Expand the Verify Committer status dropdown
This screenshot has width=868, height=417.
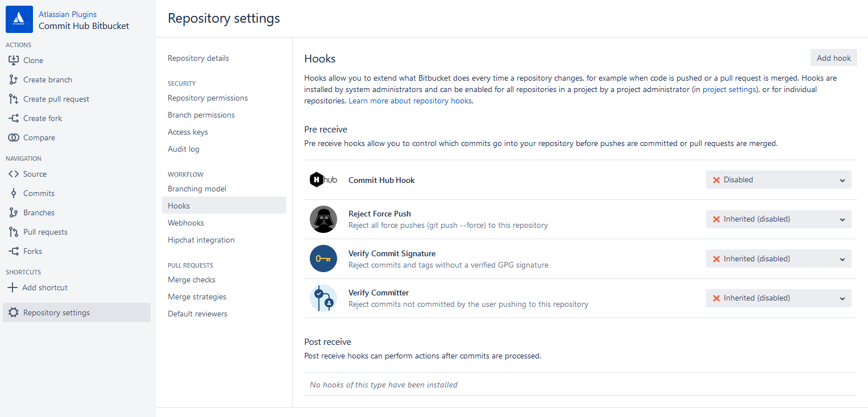[778, 298]
